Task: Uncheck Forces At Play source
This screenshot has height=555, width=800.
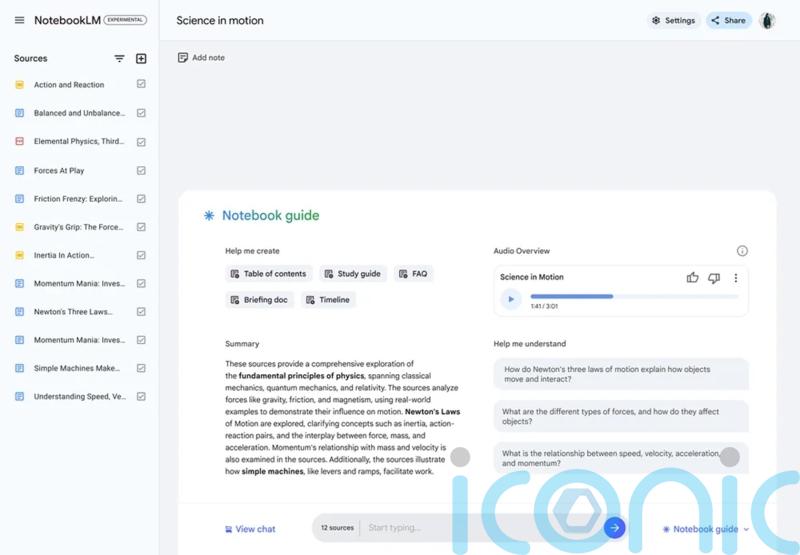Action: point(141,170)
